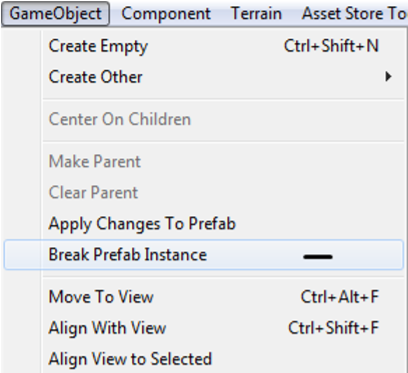
Task: Click the empty icon gutter beside Create Empty
Action: 23,46
